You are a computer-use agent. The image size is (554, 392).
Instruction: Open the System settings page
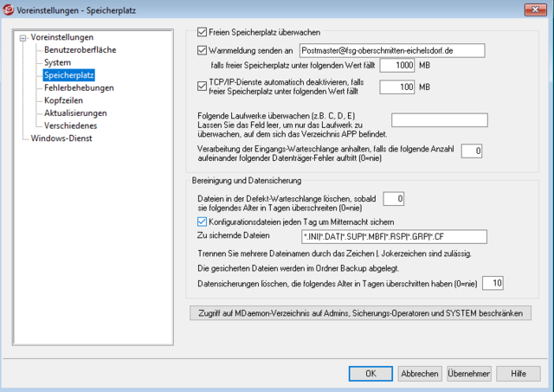[57, 62]
